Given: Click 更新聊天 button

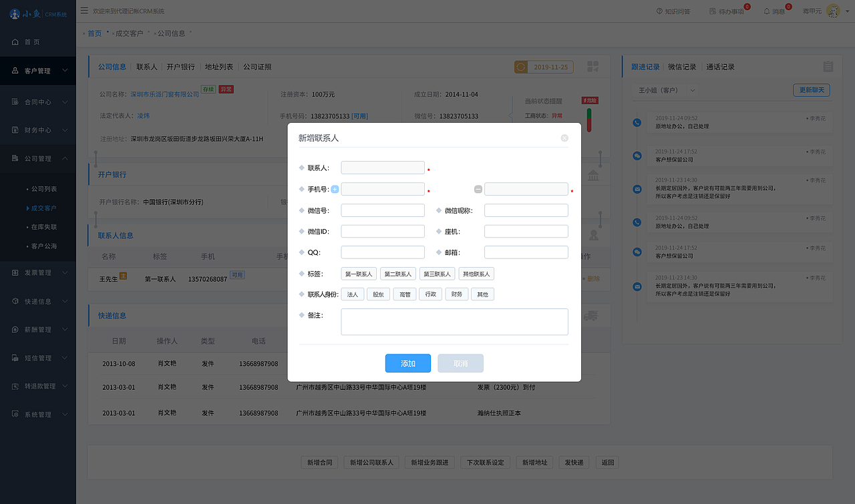Looking at the screenshot, I should point(812,90).
